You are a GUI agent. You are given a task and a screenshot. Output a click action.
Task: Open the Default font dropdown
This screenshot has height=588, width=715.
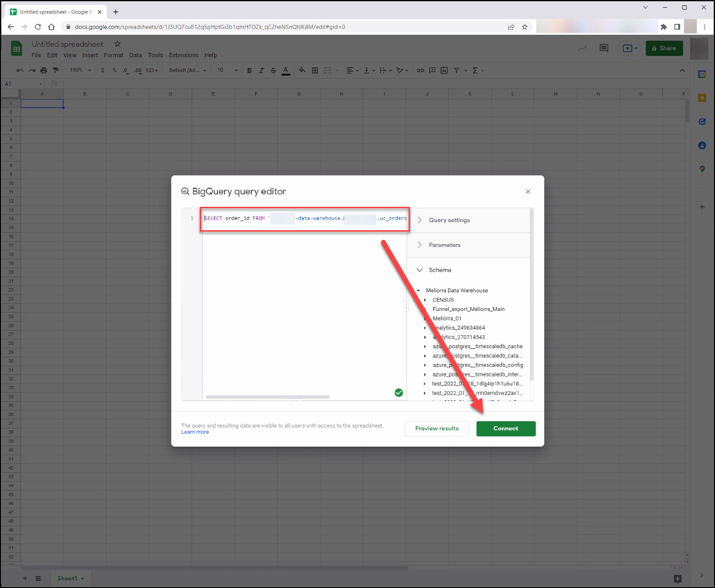click(x=187, y=70)
